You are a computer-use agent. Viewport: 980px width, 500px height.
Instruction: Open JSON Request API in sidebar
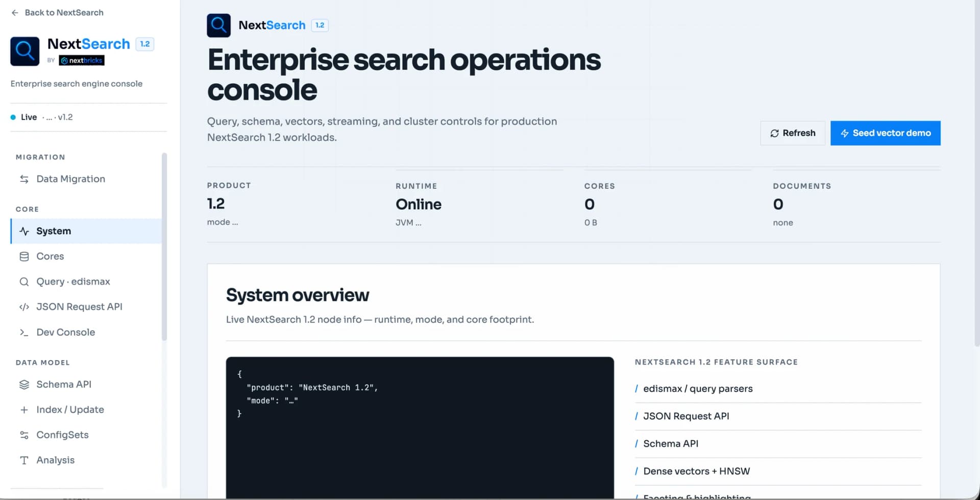[86, 307]
